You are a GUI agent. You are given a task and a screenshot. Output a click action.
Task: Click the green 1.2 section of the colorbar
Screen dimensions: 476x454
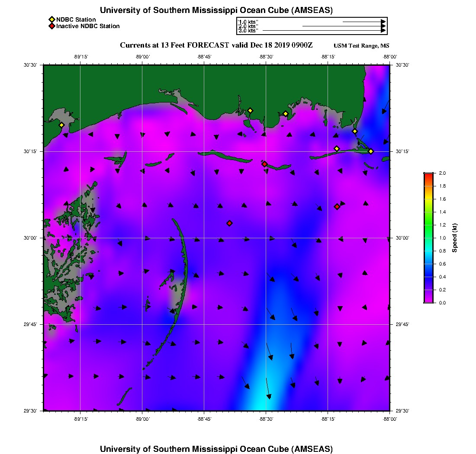(429, 225)
